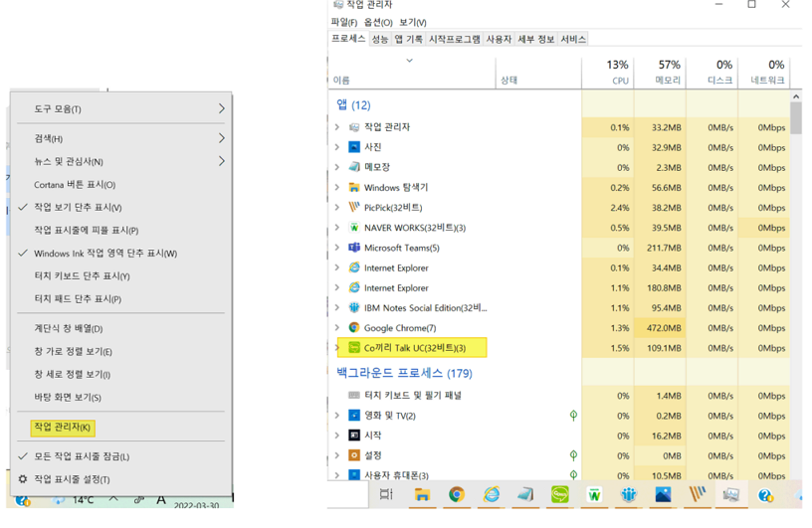Open the 보기(V) menu in Task Manager
The height and width of the screenshot is (528, 812).
click(413, 22)
